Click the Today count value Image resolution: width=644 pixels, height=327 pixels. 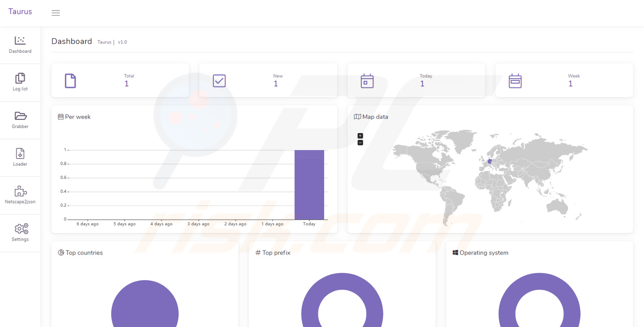[422, 84]
